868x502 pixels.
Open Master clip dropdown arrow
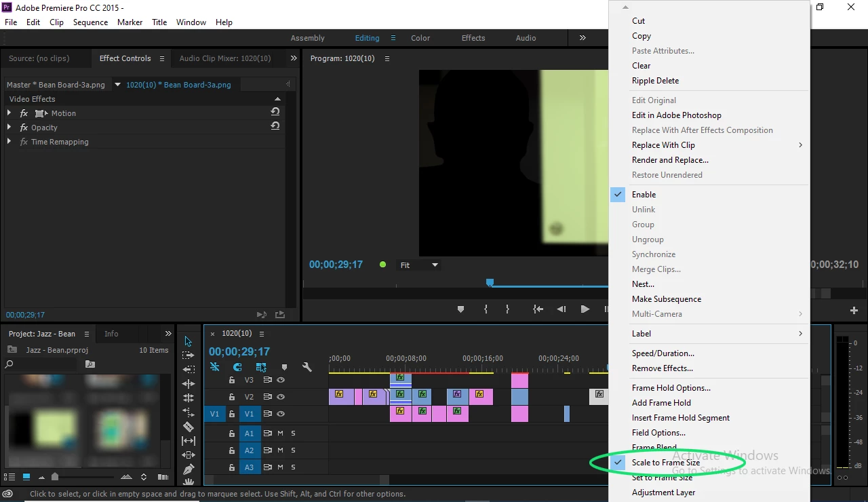pyautogui.click(x=117, y=85)
